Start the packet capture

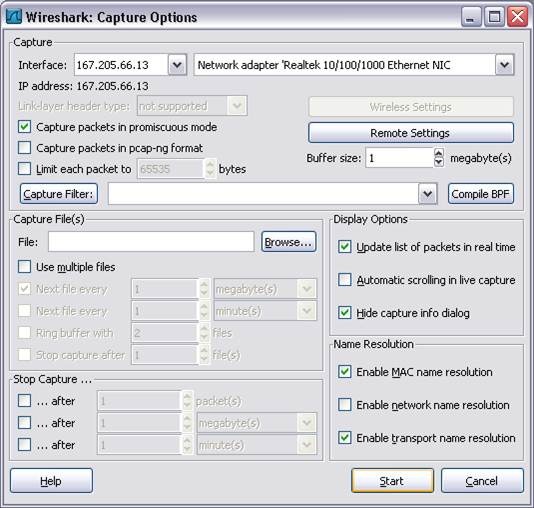point(392,481)
